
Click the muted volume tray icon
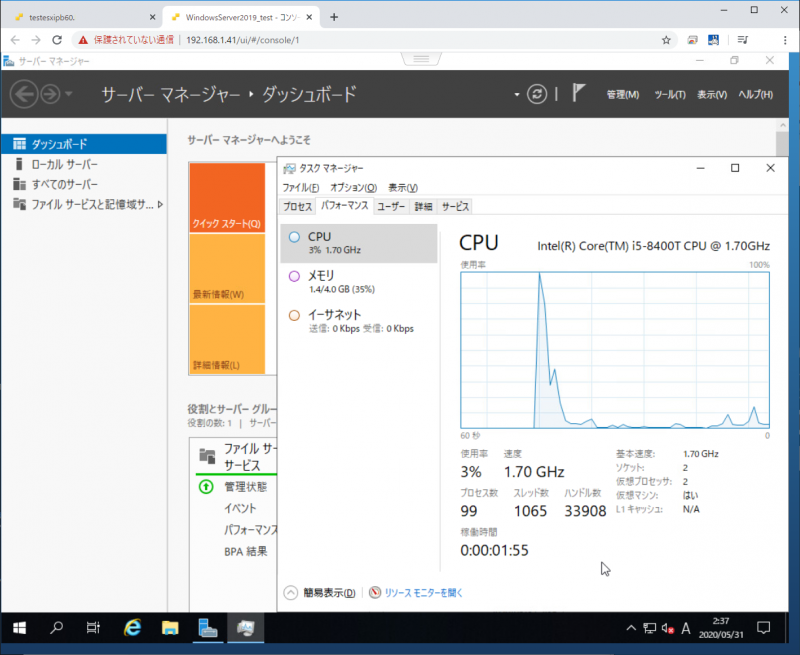coord(668,628)
